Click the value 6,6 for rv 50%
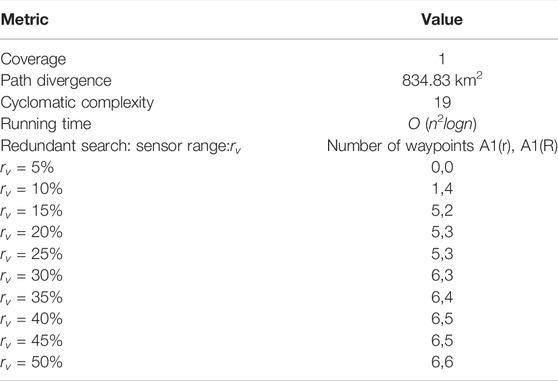The height and width of the screenshot is (381, 558). coord(442,363)
